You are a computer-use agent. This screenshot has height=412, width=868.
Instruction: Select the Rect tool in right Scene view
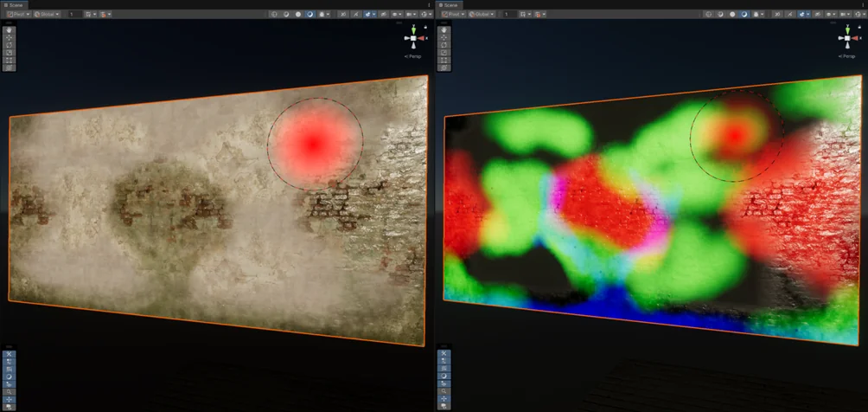click(x=444, y=60)
